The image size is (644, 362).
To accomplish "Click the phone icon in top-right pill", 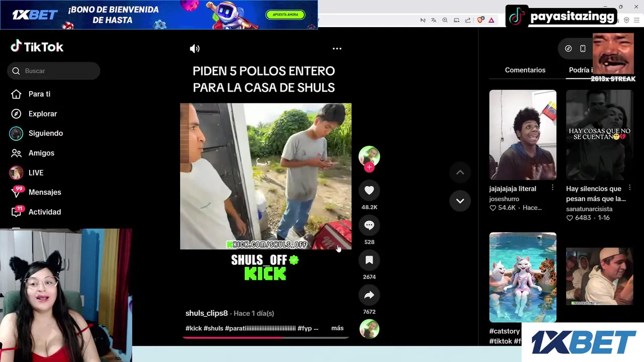I will pos(583,49).
